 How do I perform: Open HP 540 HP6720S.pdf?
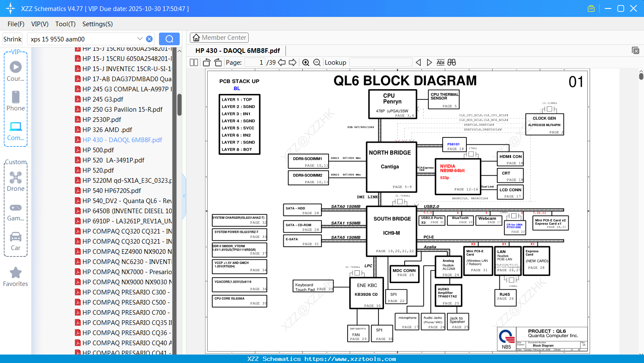pos(112,191)
